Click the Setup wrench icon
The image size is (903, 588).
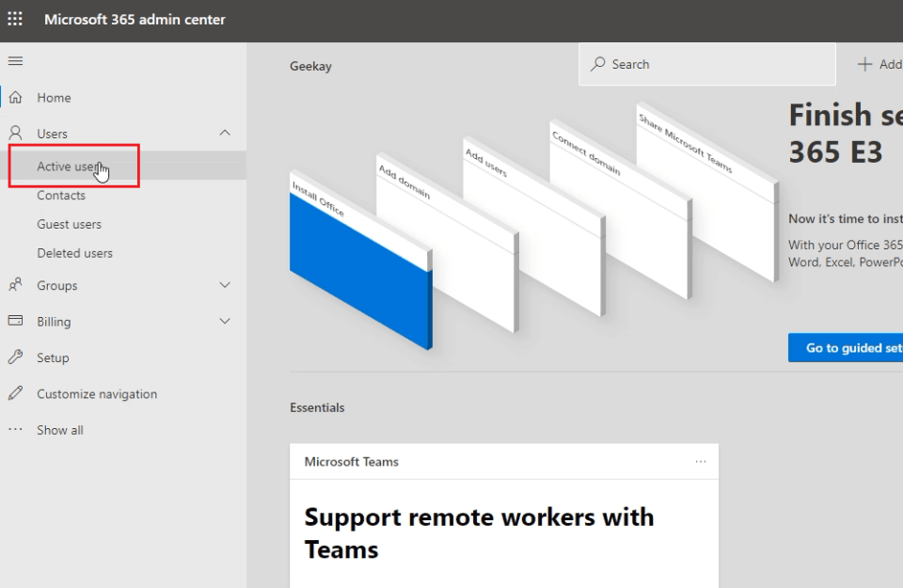point(15,358)
